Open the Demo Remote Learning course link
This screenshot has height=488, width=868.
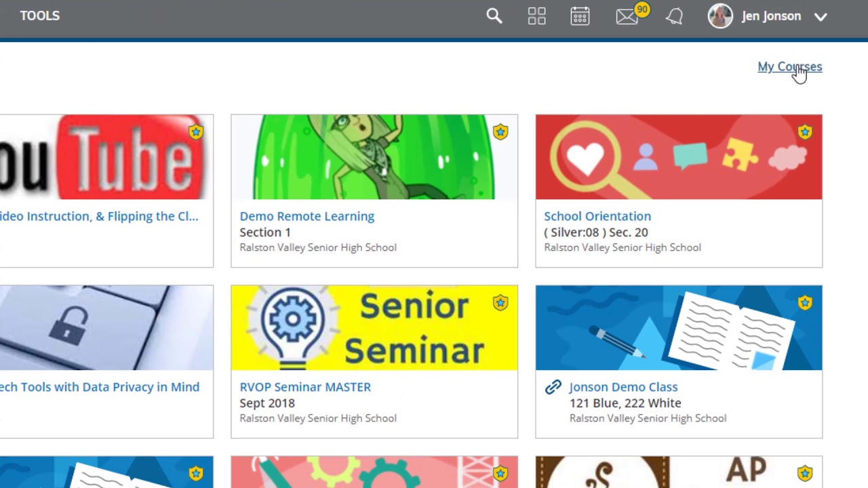[307, 216]
